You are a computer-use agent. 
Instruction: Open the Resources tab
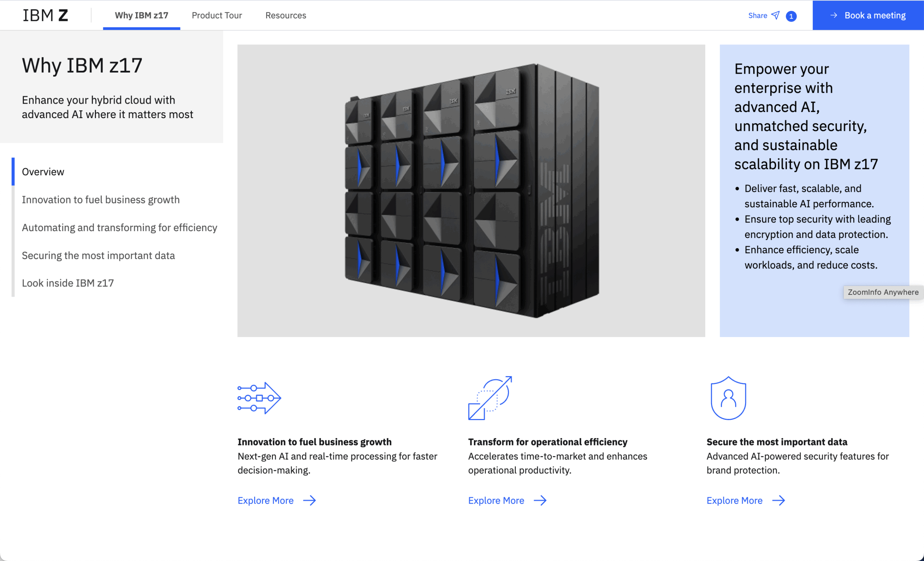click(x=286, y=16)
